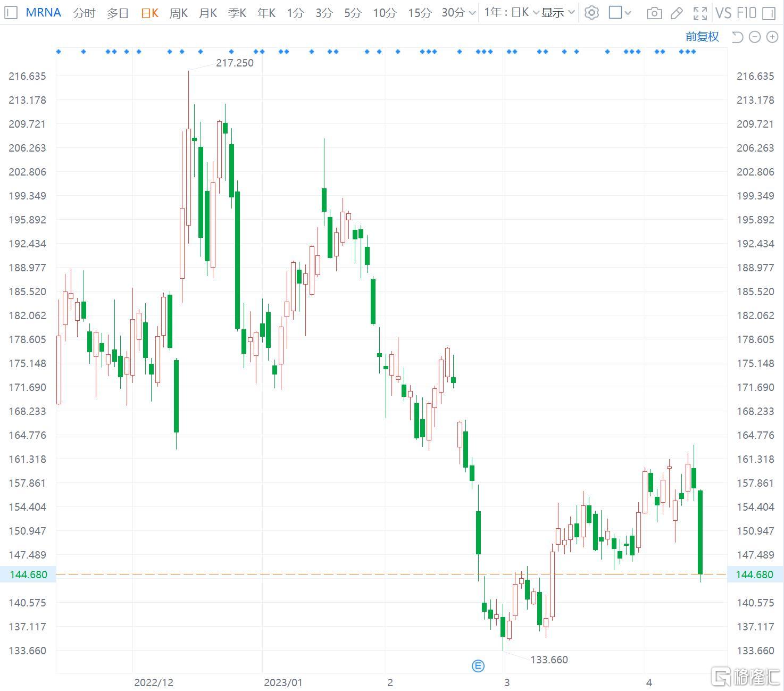Click the 217.250 high price label

[235, 63]
